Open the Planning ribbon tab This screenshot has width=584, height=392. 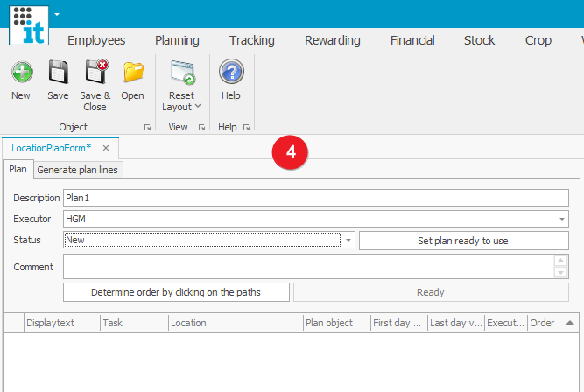click(177, 40)
